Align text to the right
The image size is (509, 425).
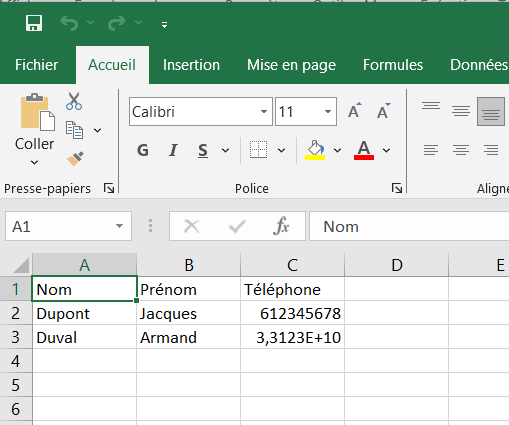491,150
